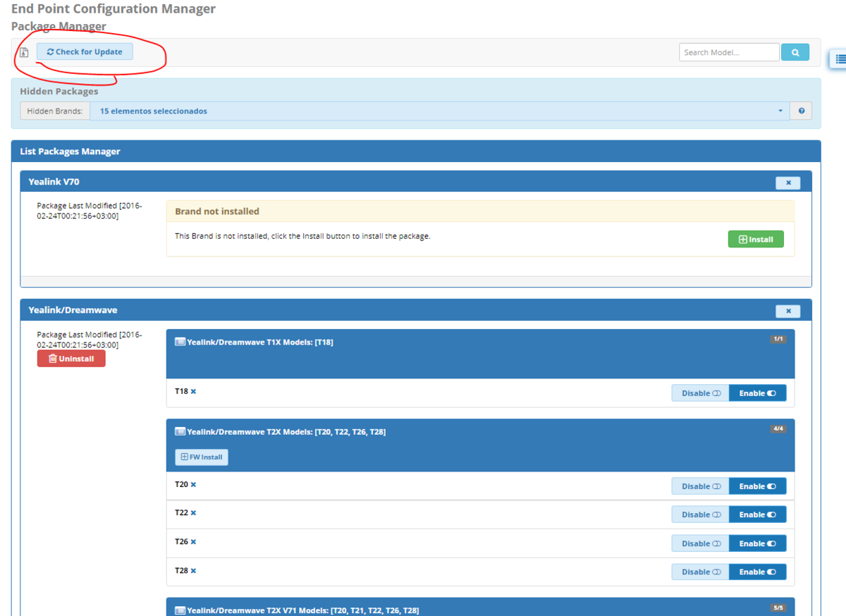Image resolution: width=846 pixels, height=616 pixels.
Task: Click the End Point Configuration Manager title
Action: 114,8
